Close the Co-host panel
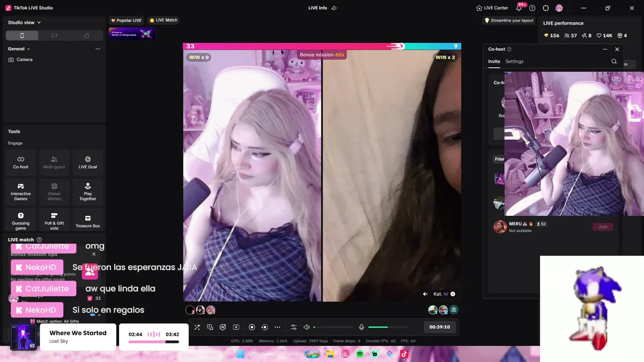Screen dimensions: 644x362 617,49
